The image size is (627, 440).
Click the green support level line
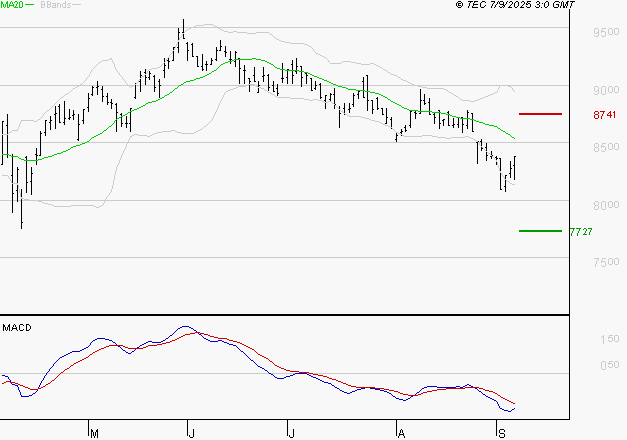coord(540,231)
